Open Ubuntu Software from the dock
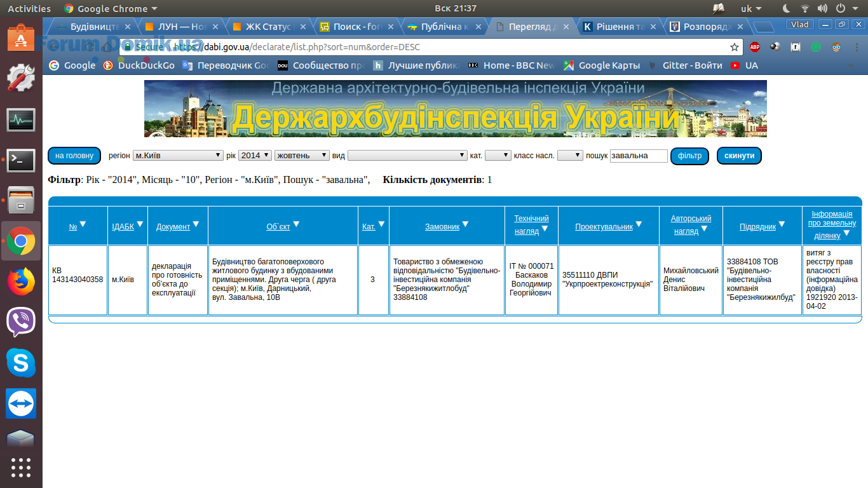 point(21,37)
